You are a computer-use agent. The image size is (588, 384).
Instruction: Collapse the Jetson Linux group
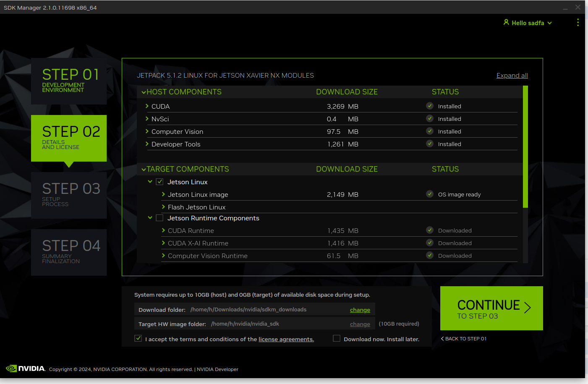(x=150, y=182)
